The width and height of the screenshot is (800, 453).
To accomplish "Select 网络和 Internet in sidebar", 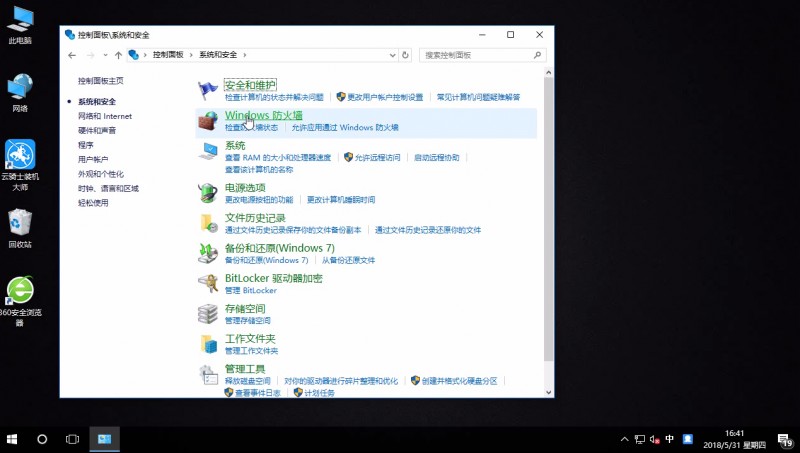I will (105, 116).
